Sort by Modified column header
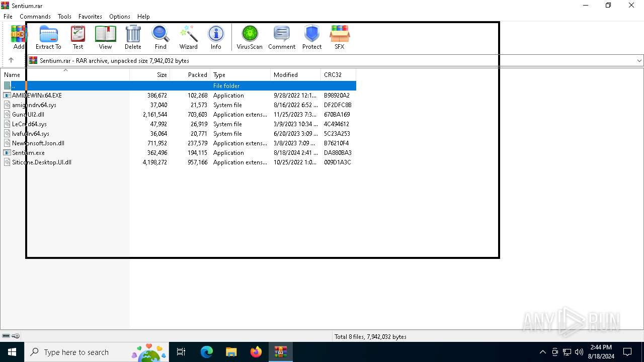Image resolution: width=644 pixels, height=362 pixels. click(x=296, y=74)
